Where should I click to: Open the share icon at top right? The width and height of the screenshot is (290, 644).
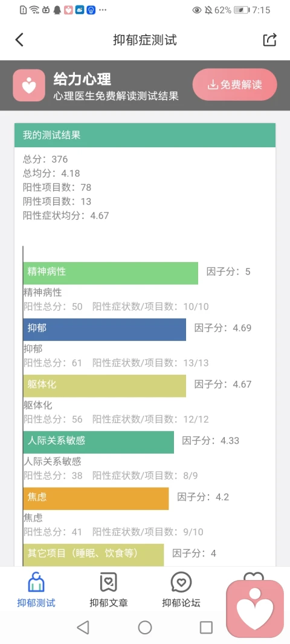click(270, 40)
